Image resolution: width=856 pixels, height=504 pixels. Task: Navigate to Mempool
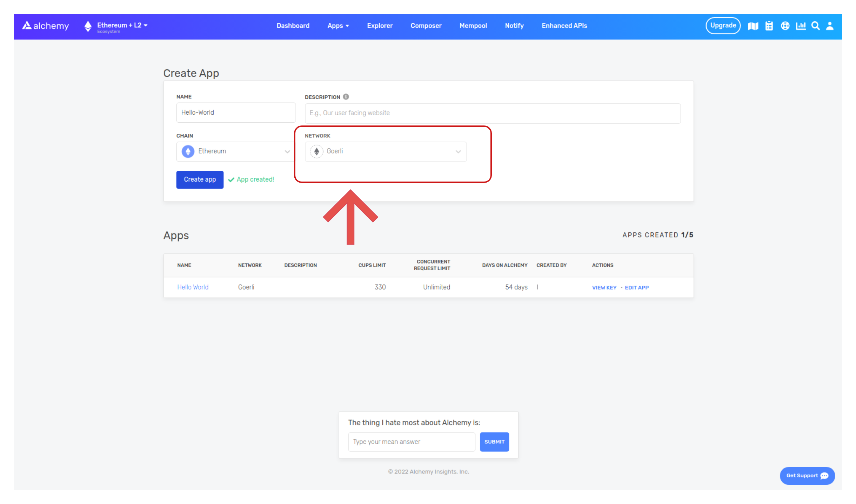[473, 26]
